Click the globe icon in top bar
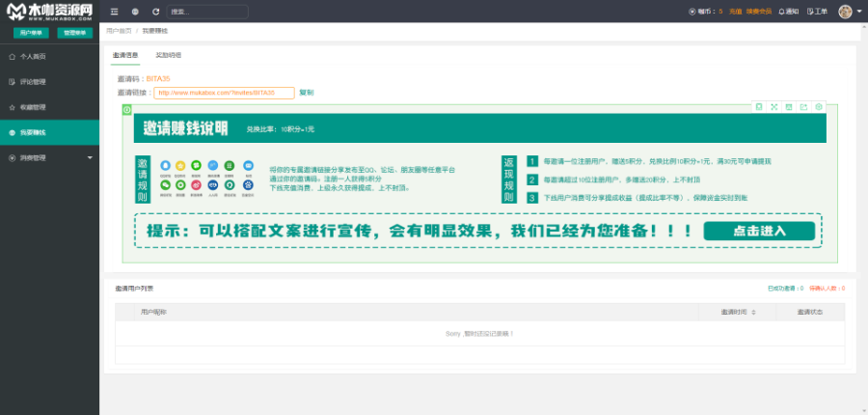This screenshot has width=868, height=415. 135,12
